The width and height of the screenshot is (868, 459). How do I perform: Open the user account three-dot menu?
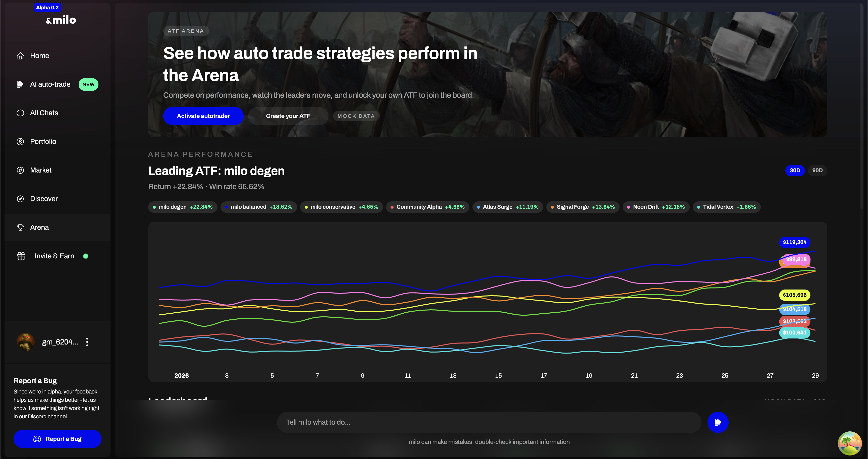[x=87, y=342]
